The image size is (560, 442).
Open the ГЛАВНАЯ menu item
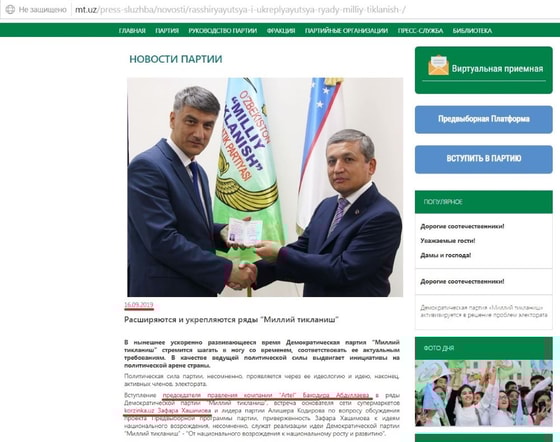pos(132,31)
